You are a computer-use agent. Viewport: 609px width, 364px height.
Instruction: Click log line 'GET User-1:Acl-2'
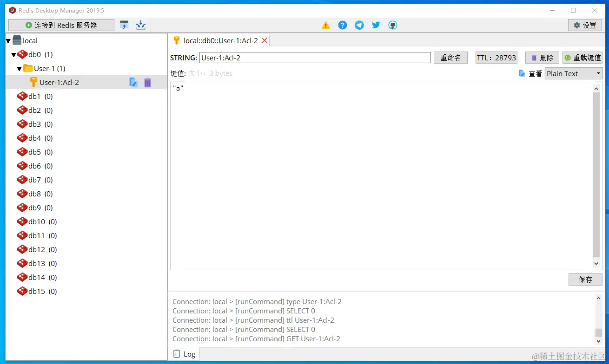256,338
